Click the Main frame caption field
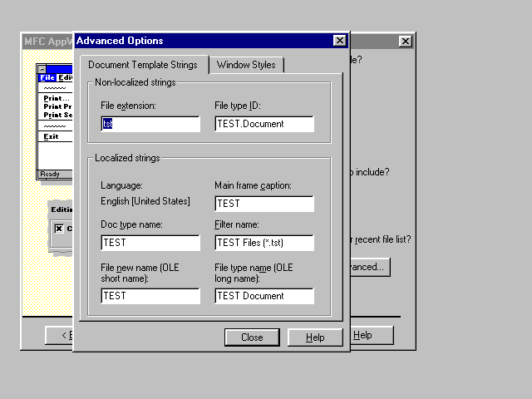Image resolution: width=532 pixels, height=399 pixels. [x=264, y=204]
